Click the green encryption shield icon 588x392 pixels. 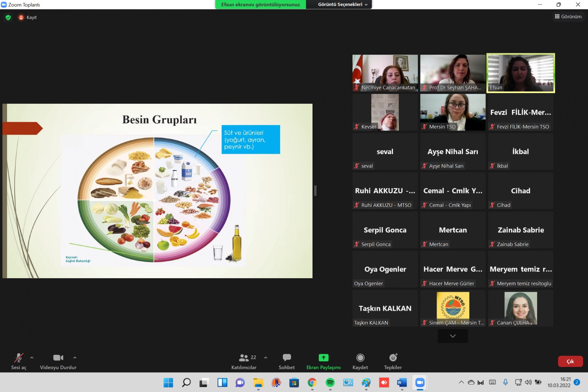coord(8,17)
